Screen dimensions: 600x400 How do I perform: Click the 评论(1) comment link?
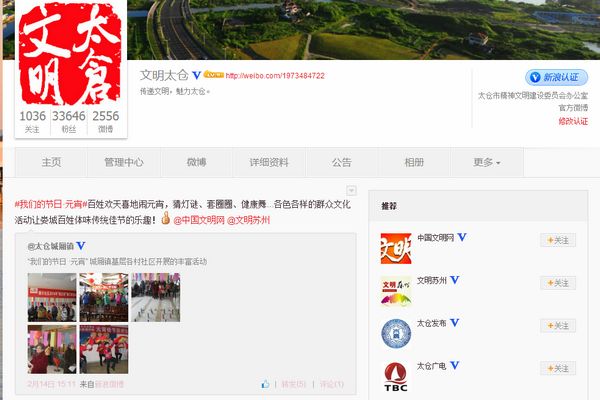332,384
